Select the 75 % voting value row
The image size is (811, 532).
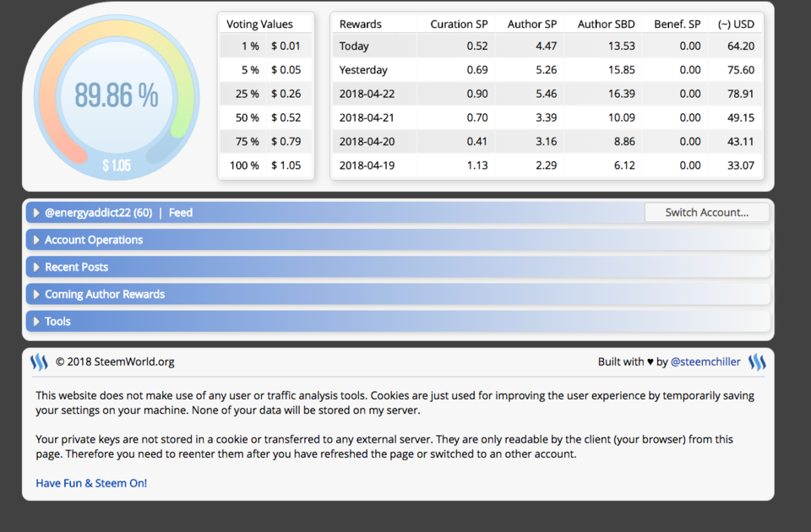point(266,141)
